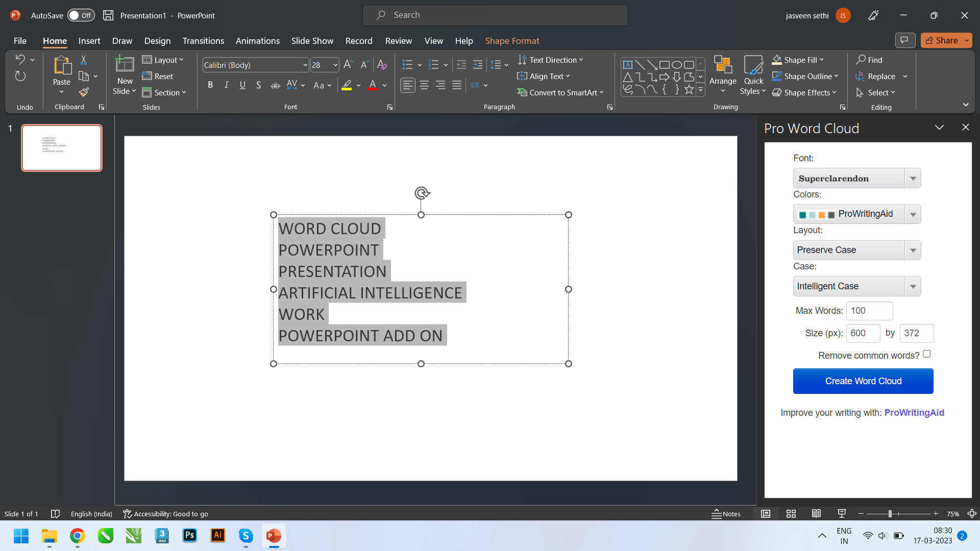Open the Comments pane icon
980x551 pixels.
click(905, 40)
